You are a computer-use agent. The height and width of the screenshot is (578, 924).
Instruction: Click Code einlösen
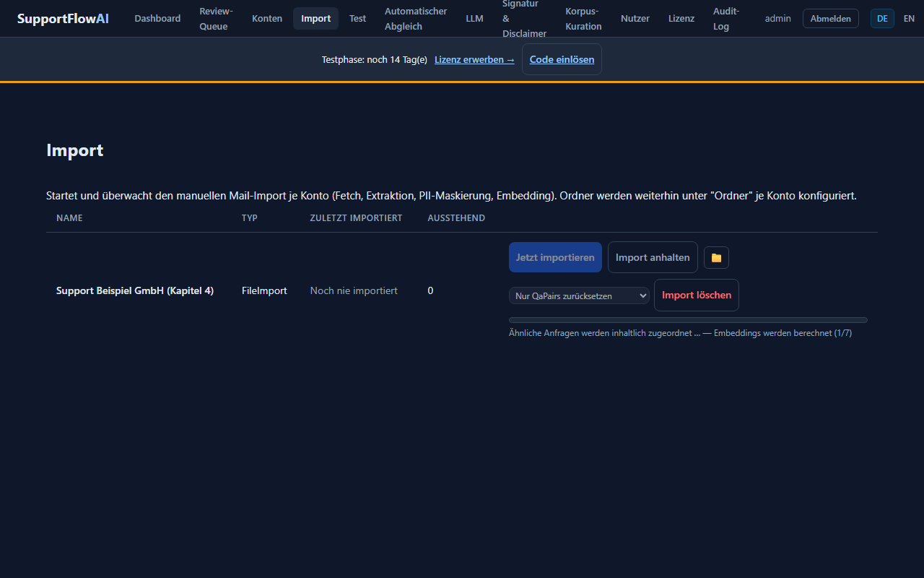tap(562, 59)
